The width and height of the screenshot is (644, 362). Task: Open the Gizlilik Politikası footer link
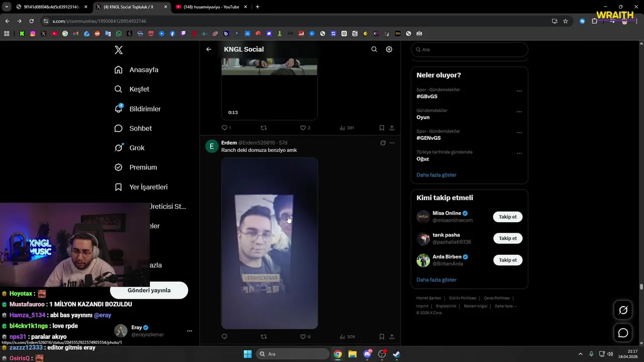[462, 298]
